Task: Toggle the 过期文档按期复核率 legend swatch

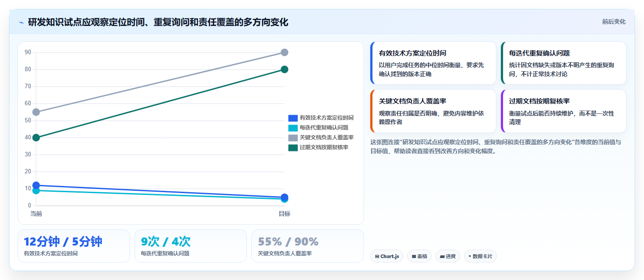Action: [293, 147]
